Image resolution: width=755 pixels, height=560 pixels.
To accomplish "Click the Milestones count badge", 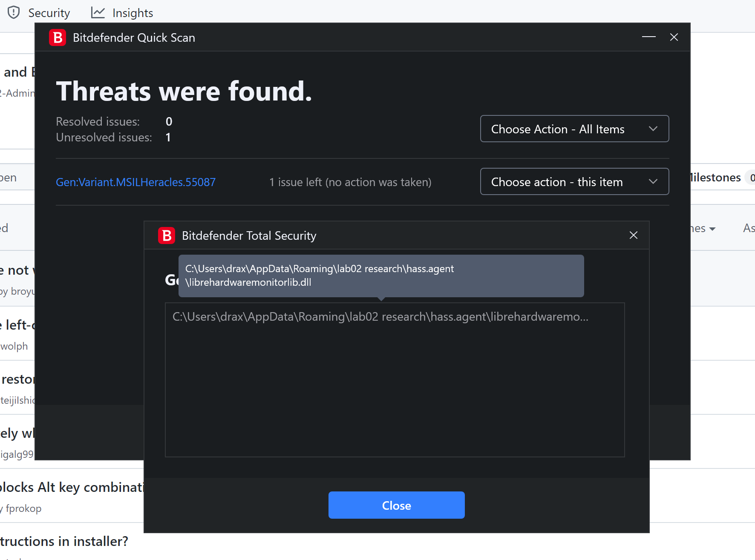I will 752,178.
